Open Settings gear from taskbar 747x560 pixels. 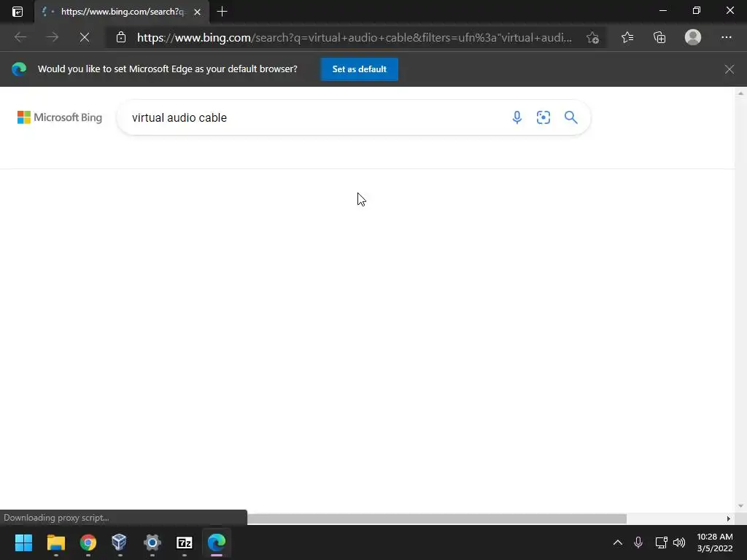(x=152, y=542)
